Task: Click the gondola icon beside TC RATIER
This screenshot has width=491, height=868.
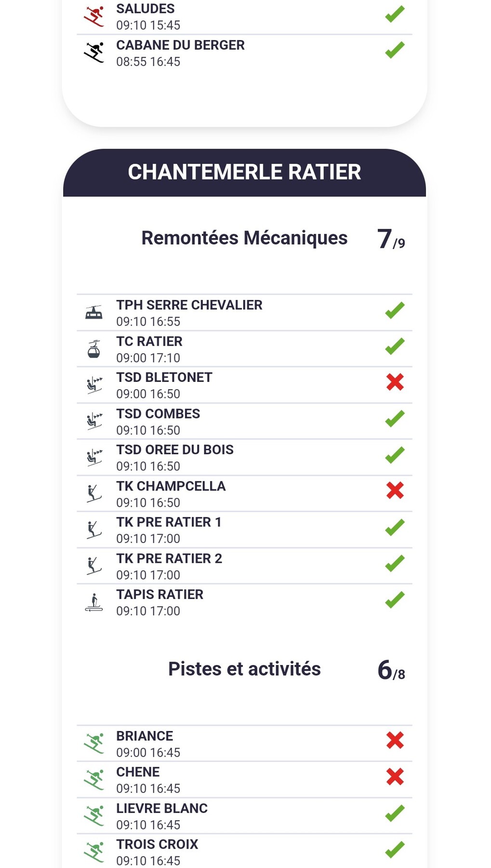Action: 94,349
